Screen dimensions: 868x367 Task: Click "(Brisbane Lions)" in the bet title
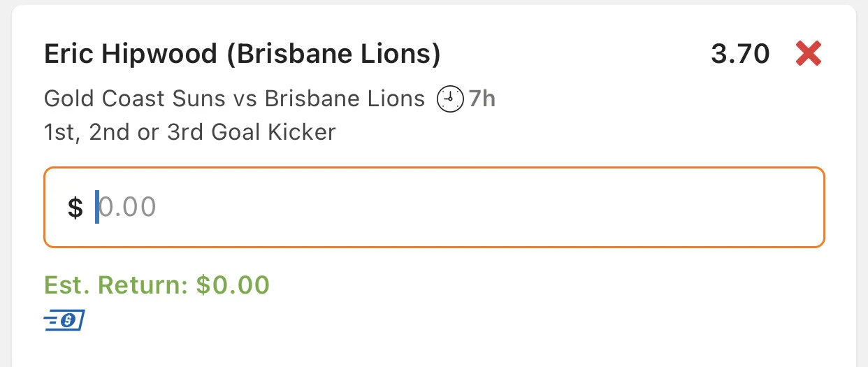333,55
